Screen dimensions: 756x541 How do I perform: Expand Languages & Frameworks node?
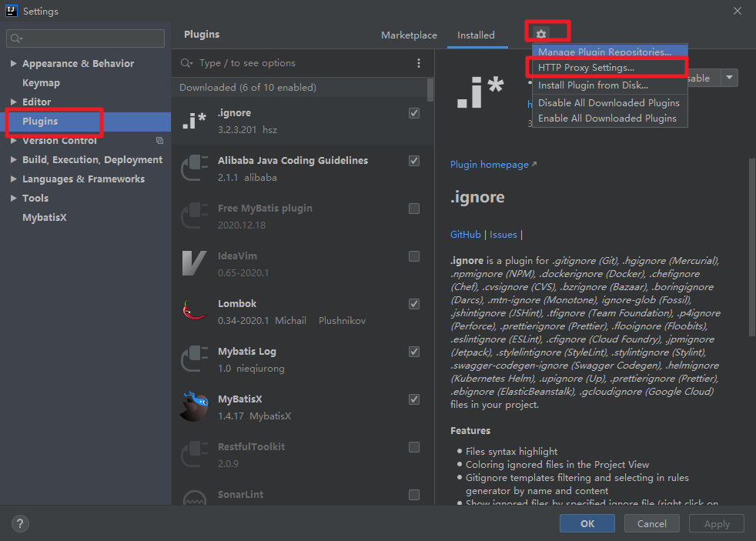pos(14,179)
